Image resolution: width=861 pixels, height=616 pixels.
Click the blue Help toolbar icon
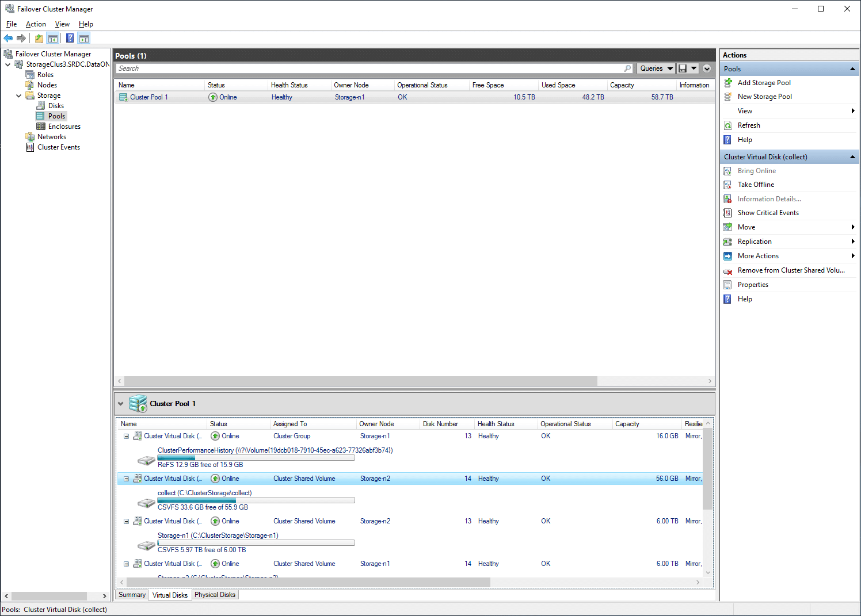(70, 39)
